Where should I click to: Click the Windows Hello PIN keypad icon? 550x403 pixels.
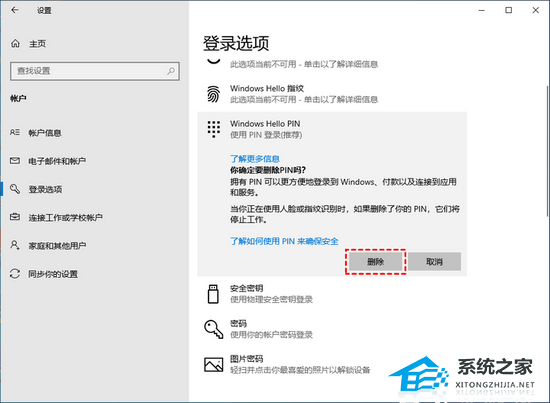pos(214,129)
